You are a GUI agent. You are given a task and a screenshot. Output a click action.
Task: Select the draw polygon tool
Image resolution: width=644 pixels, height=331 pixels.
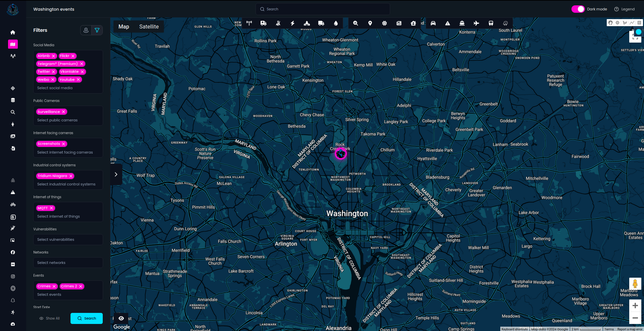point(625,23)
